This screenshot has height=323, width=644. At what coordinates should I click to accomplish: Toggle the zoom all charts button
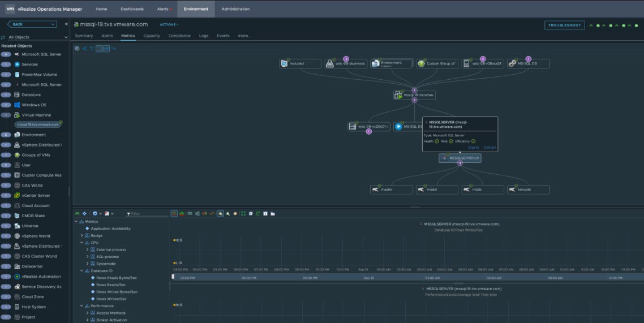pyautogui.click(x=221, y=214)
